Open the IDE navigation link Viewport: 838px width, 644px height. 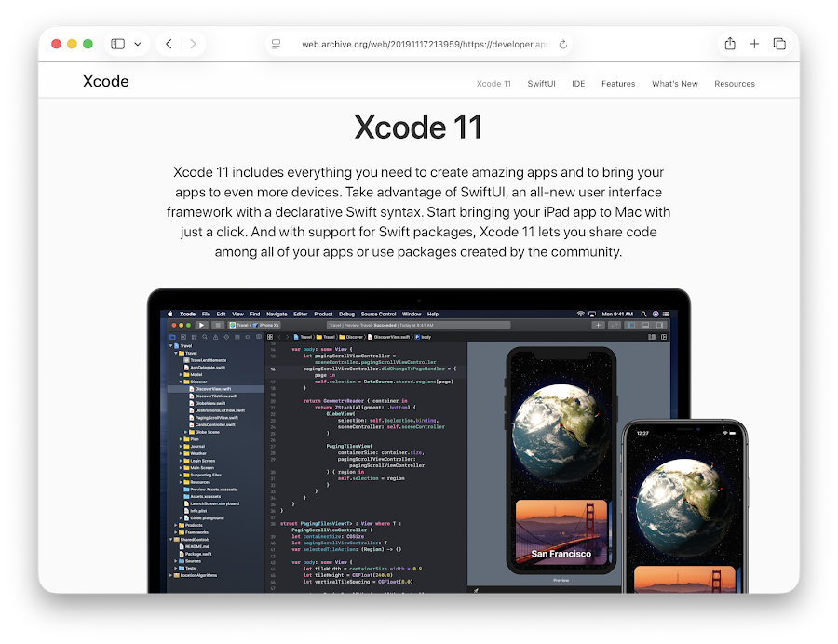coord(578,84)
